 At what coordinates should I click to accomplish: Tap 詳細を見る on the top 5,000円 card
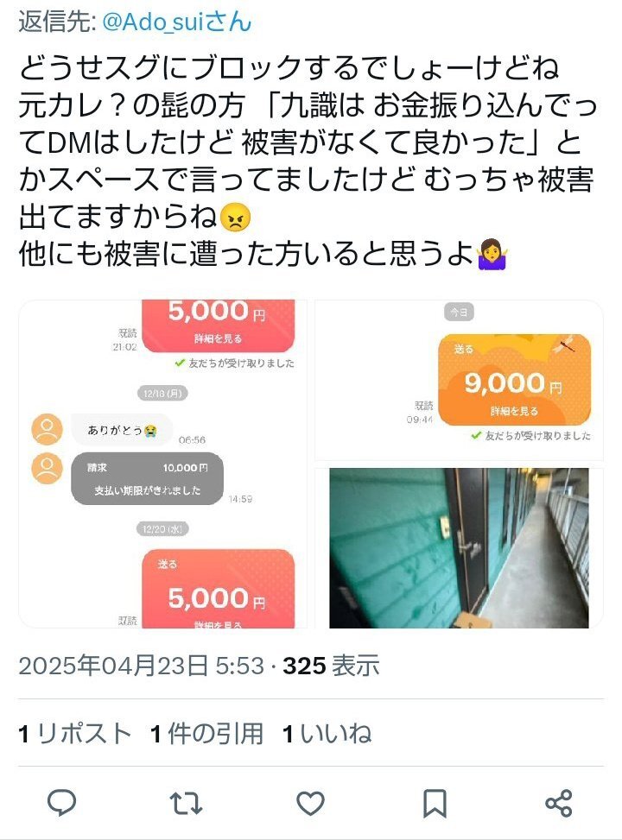218,338
